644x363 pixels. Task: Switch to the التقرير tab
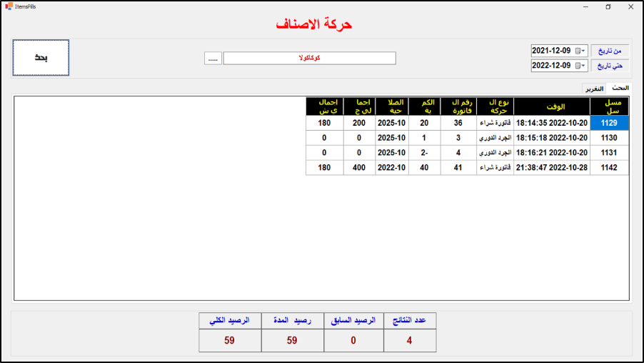point(594,89)
